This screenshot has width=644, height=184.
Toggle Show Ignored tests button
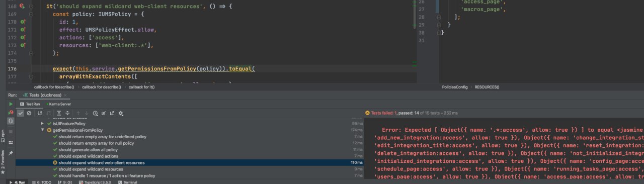click(29, 113)
